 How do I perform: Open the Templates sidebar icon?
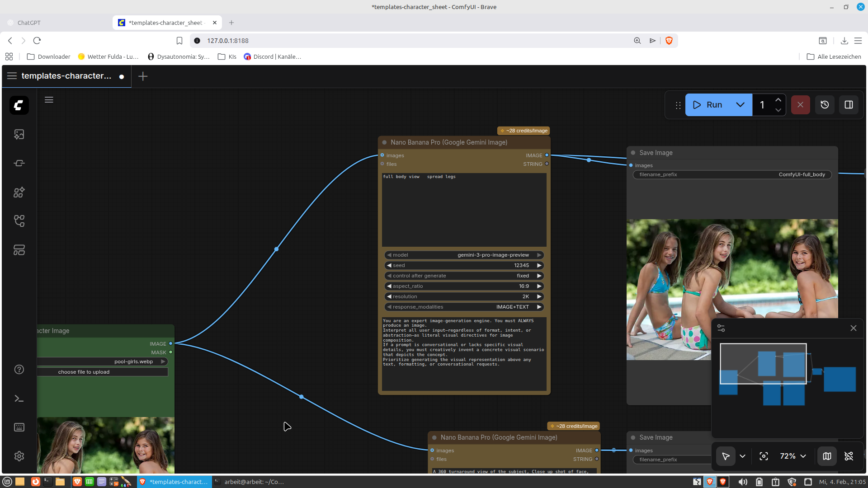tap(19, 250)
